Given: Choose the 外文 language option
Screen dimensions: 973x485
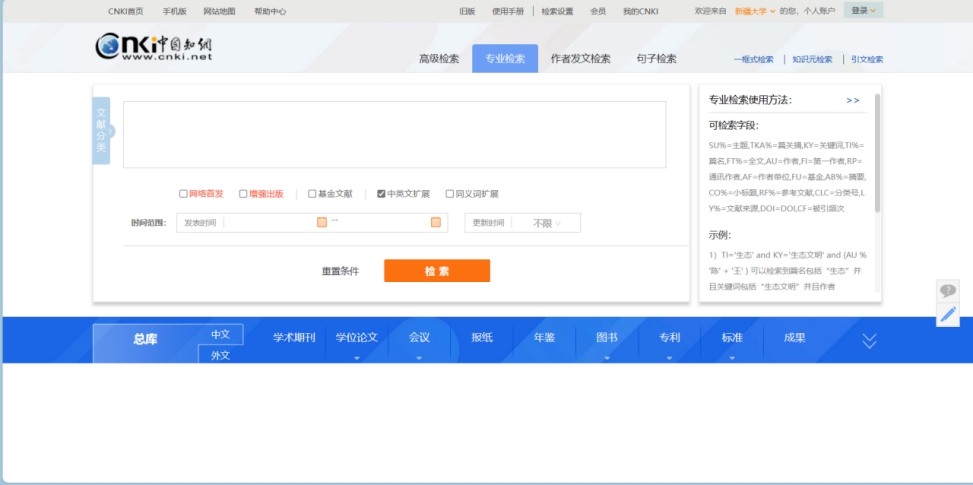Looking at the screenshot, I should 220,355.
